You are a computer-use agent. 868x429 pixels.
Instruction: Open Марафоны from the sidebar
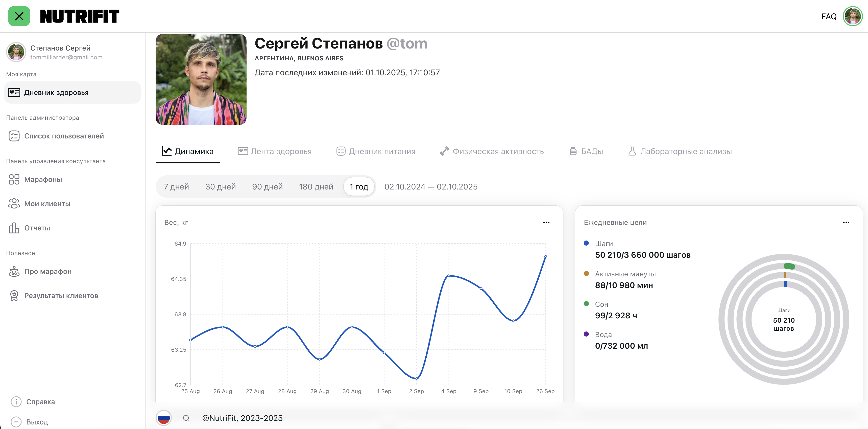43,179
